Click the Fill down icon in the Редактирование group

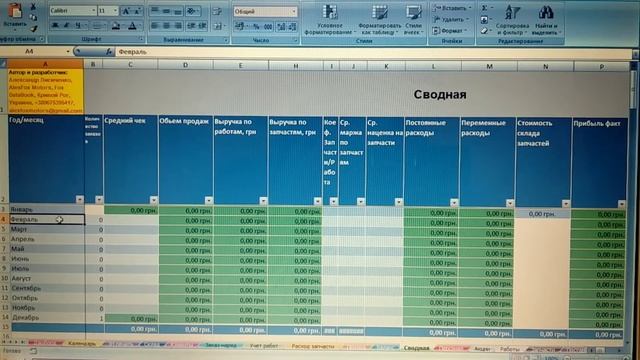[x=485, y=19]
